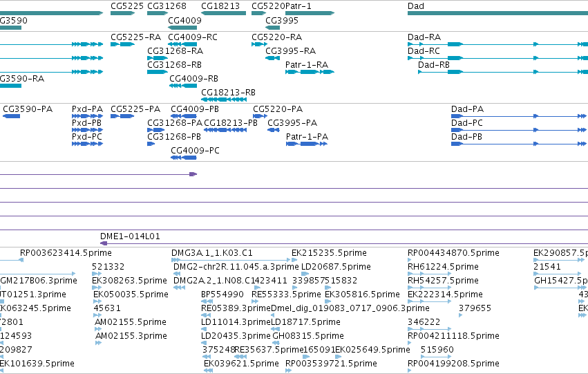Screen dimensions: 588x374
Task: Select the Dad-PB protein feature
Action: (x=520, y=144)
